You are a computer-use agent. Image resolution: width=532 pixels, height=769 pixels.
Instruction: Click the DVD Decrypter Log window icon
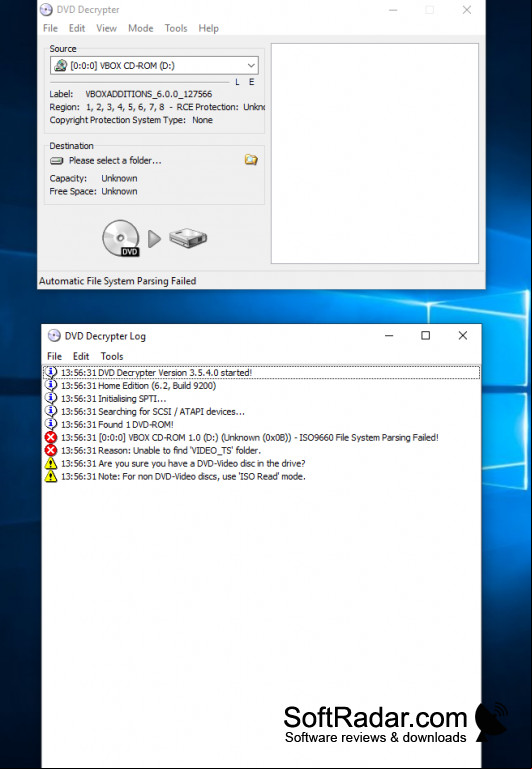(x=54, y=336)
